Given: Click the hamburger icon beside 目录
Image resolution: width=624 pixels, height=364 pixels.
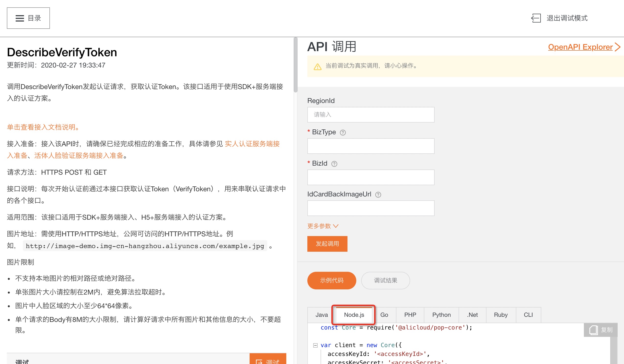Looking at the screenshot, I should [20, 18].
